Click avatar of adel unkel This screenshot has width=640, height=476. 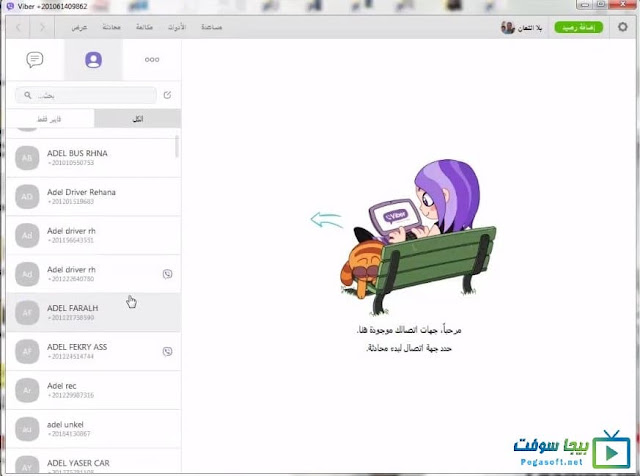pyautogui.click(x=27, y=429)
